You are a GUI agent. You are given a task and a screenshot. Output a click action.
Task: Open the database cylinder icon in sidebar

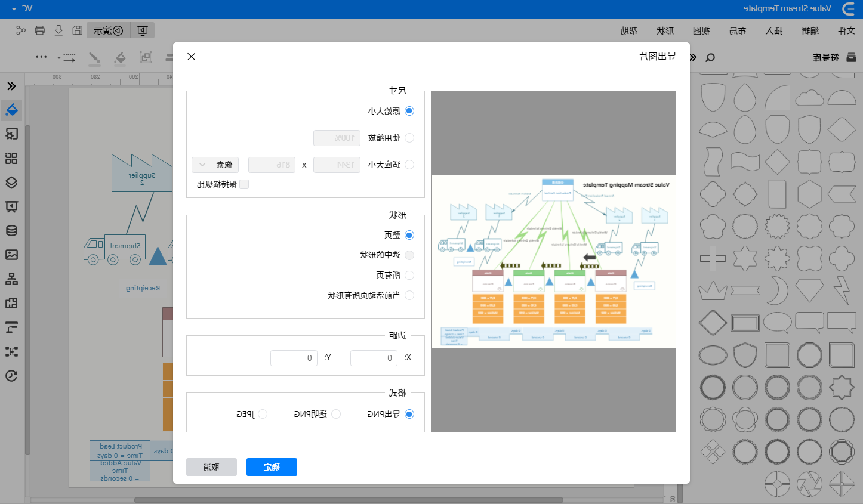coord(11,231)
